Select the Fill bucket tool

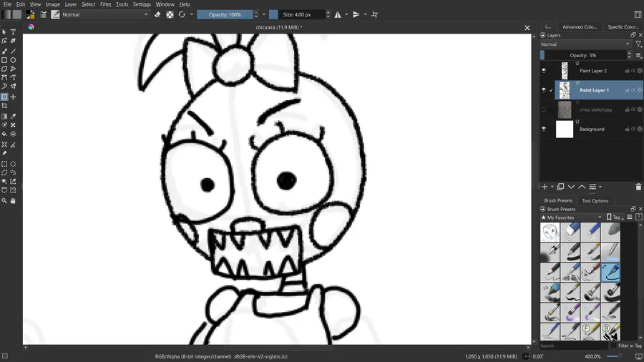[4, 134]
